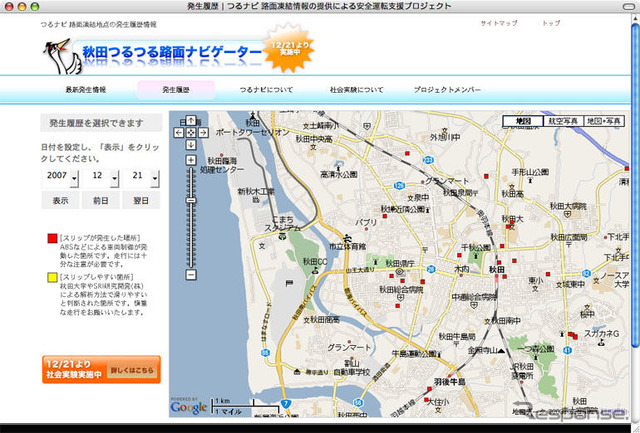The height and width of the screenshot is (433, 640).
Task: Click the page vertical scrollbar
Action: [x=635, y=186]
